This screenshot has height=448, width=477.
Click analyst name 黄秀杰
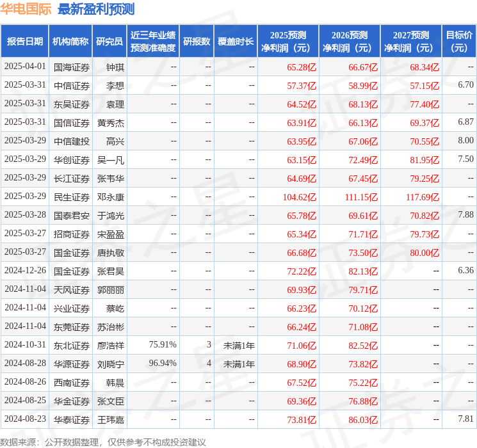[x=111, y=123]
